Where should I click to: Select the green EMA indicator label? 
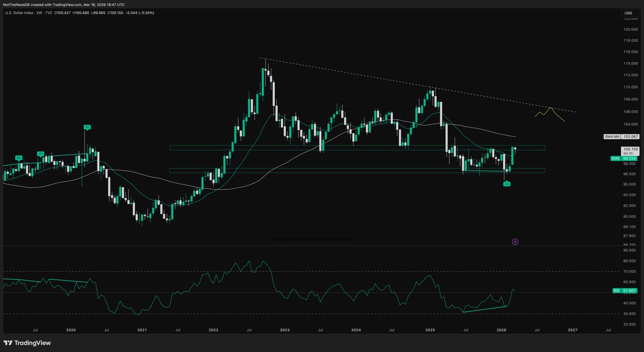pyautogui.click(x=615, y=159)
